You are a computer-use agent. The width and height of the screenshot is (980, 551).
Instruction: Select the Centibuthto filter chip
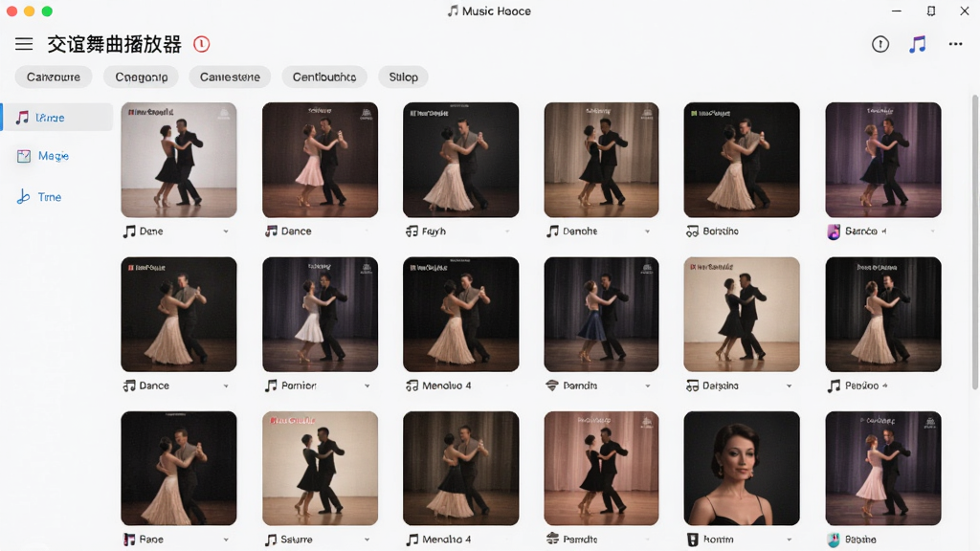point(324,77)
